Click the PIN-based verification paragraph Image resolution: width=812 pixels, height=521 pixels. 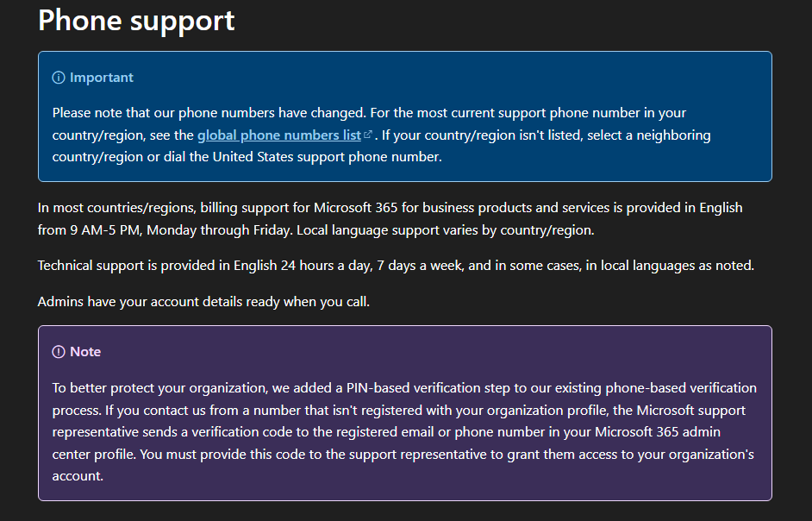[404, 432]
